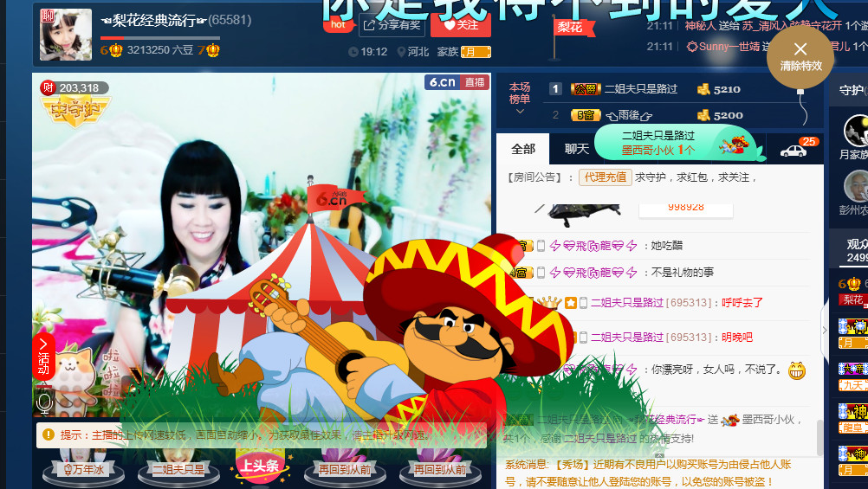The height and width of the screenshot is (489, 868).
Task: Select the 二姐夫只是 gift pedestal
Action: tap(178, 469)
